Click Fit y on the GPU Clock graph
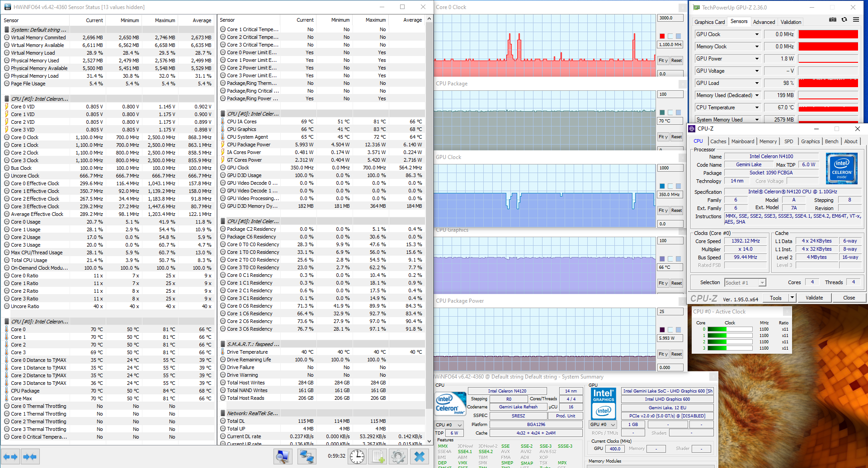 (x=663, y=211)
